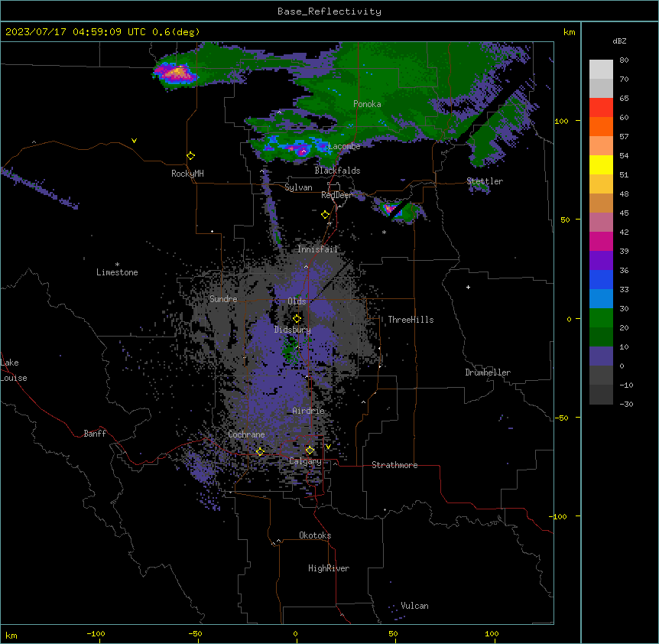Click the RockyMH label

pos(187,174)
